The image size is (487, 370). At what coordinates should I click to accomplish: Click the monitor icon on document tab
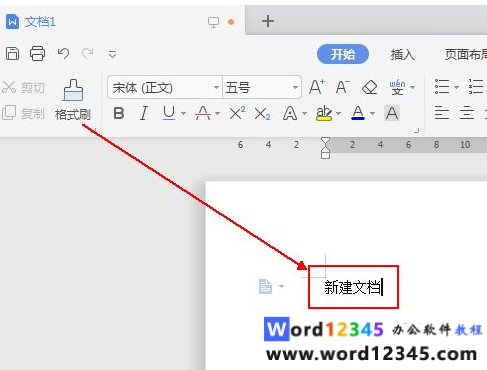[213, 22]
